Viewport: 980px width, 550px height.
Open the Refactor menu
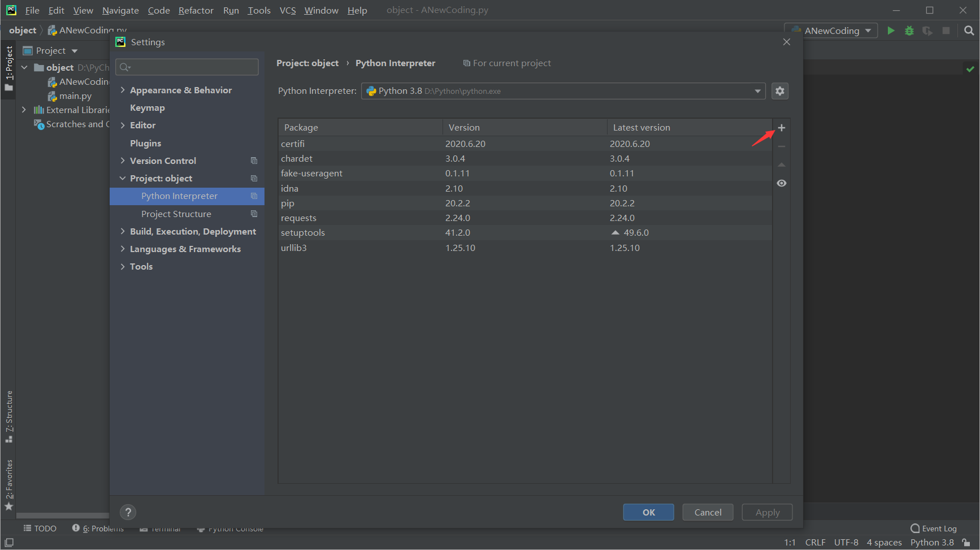196,10
